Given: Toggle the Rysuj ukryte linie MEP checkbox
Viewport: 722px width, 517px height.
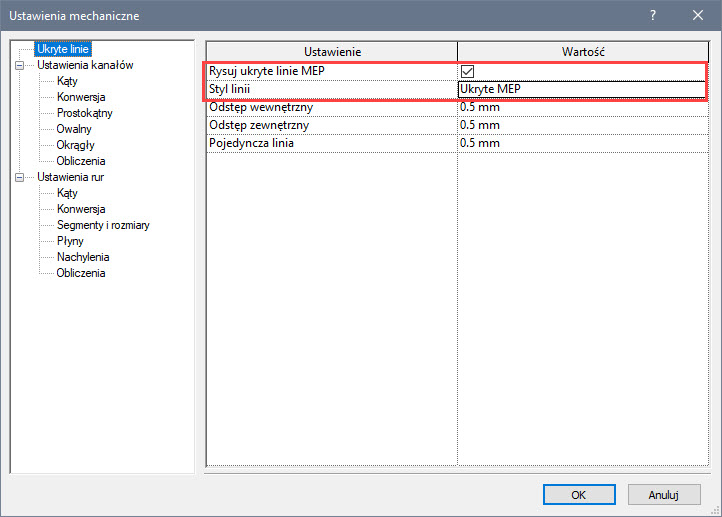Looking at the screenshot, I should [x=467, y=71].
